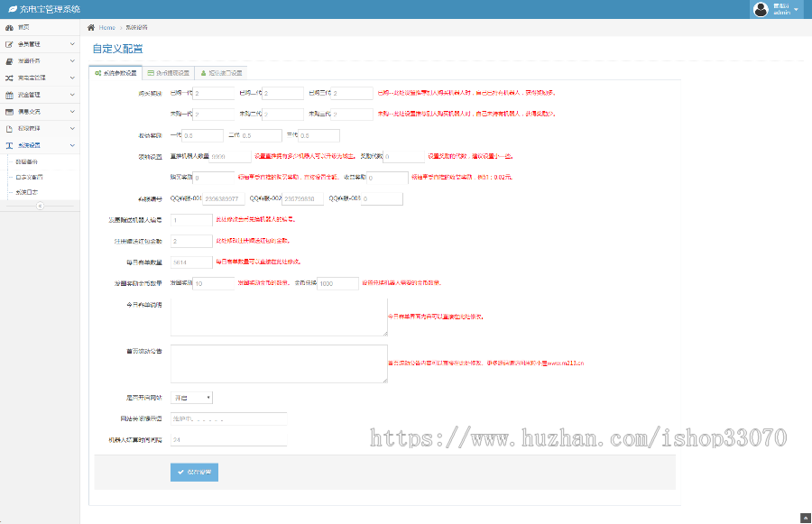Click the 未购二代 input field
Screen dimensions: 812x524
(282, 115)
